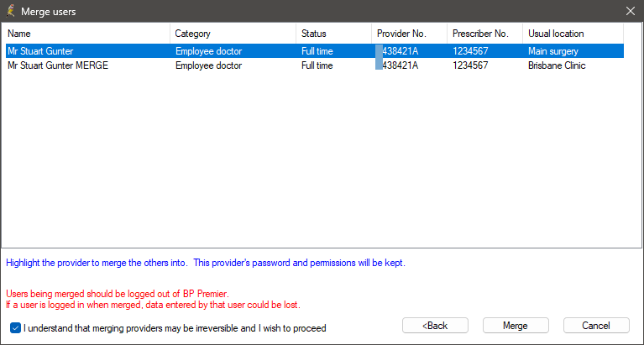Viewport: 644px width, 345px height.
Task: Sort by Provider No. column header
Action: tap(409, 34)
